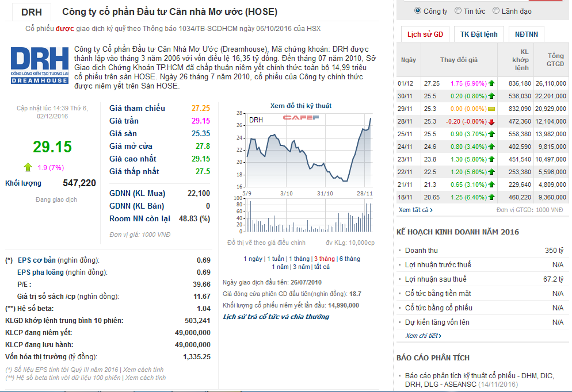Viewport: 572px width, 392px height.
Task: Click the current price 29.15 in green
Action: pyautogui.click(x=52, y=147)
